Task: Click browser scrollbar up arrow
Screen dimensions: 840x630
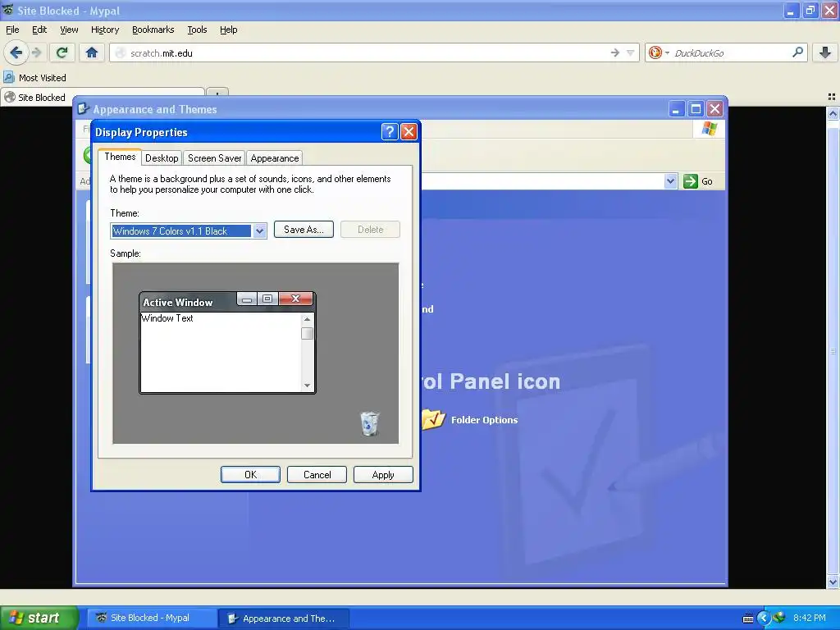Action: [x=833, y=113]
